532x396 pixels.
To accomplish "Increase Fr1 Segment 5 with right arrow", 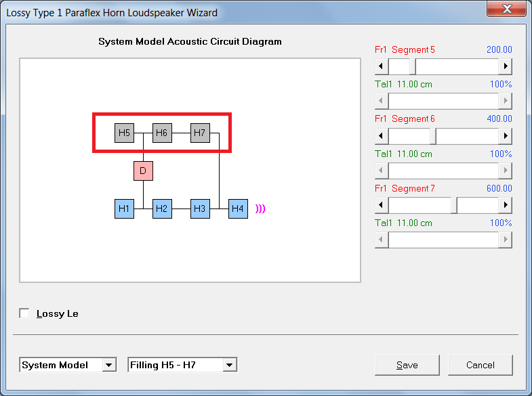I will coord(505,66).
